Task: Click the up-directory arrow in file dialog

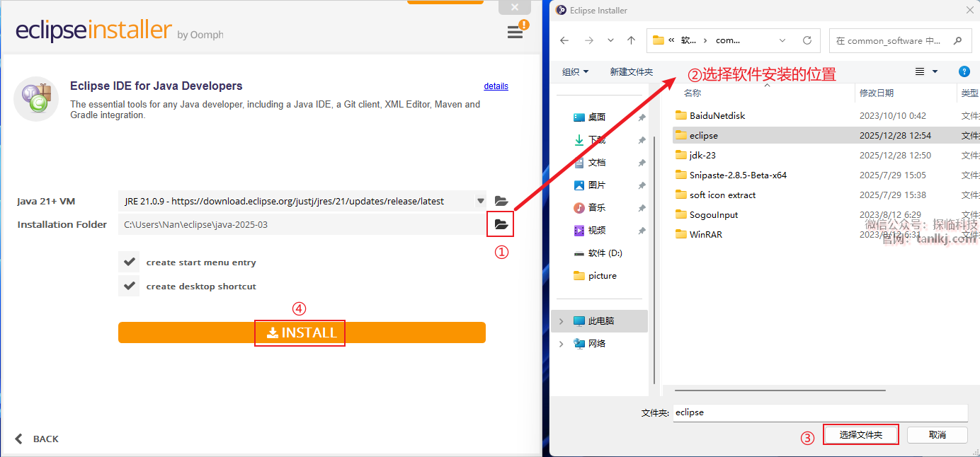Action: [632, 40]
